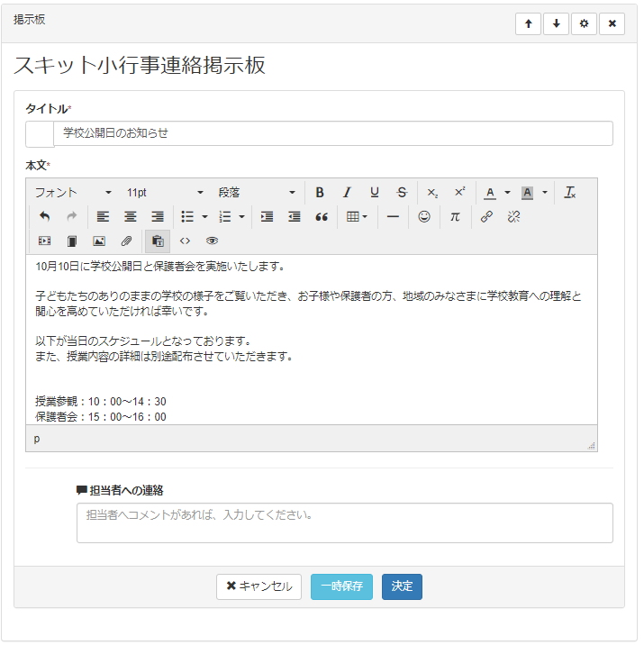Viewport: 644px width, 645px height.
Task: Insert horizontal line into text
Action: tap(393, 217)
